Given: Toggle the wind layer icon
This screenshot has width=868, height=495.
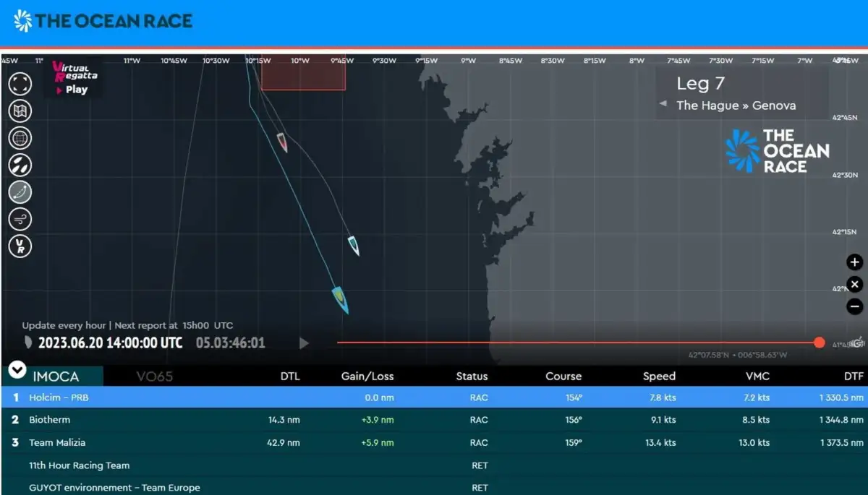Looking at the screenshot, I should click(x=20, y=218).
